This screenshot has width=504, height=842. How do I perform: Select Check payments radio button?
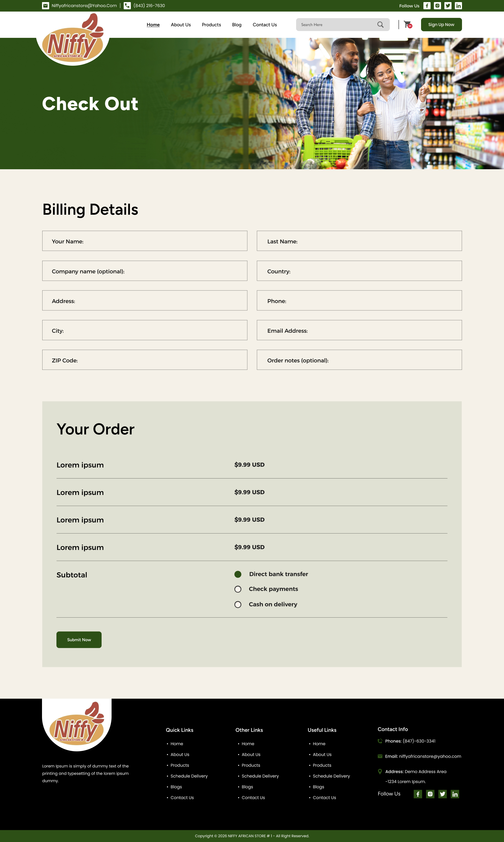click(238, 589)
